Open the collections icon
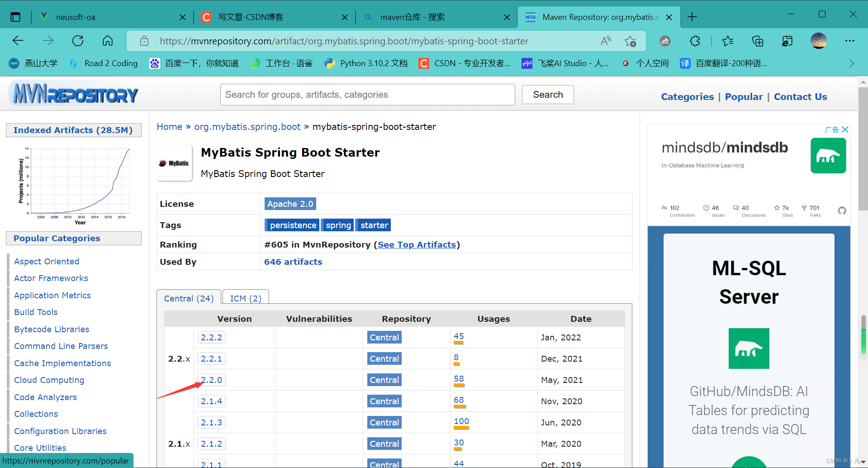 tap(758, 41)
